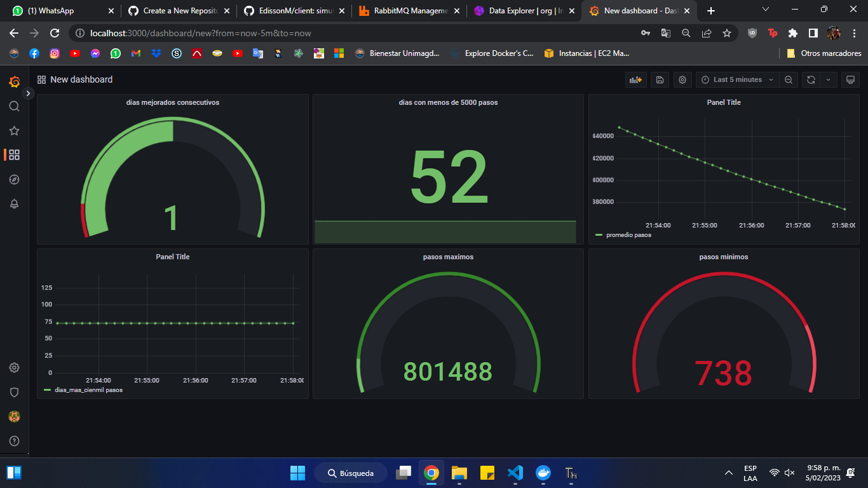Image resolution: width=868 pixels, height=488 pixels.
Task: Zoom out the time range
Action: (788, 79)
